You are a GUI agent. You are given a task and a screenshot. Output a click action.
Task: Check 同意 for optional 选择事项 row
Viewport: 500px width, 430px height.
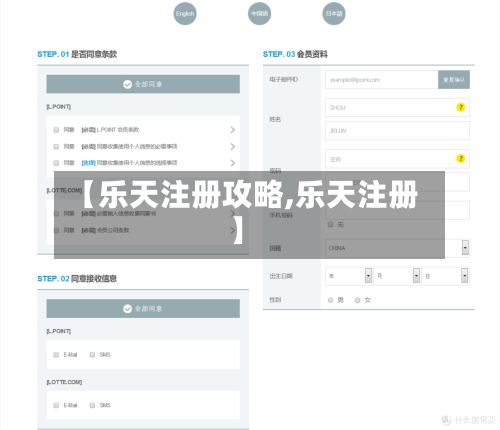coord(56,163)
